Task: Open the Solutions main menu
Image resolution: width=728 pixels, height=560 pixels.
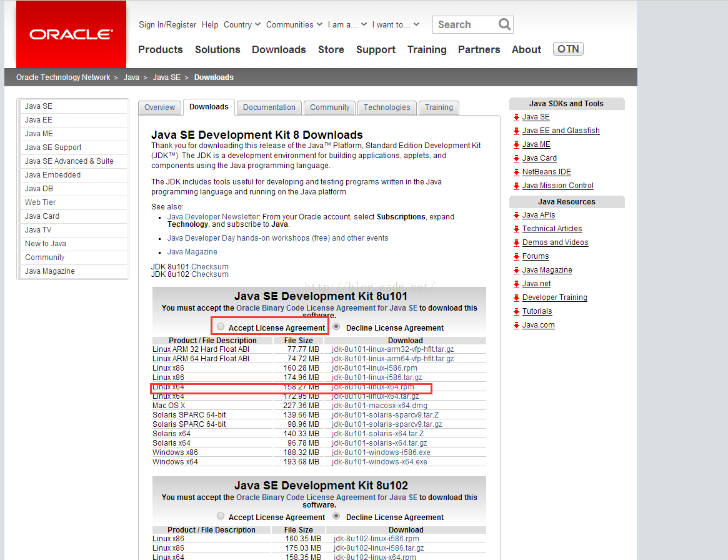Action: point(217,49)
